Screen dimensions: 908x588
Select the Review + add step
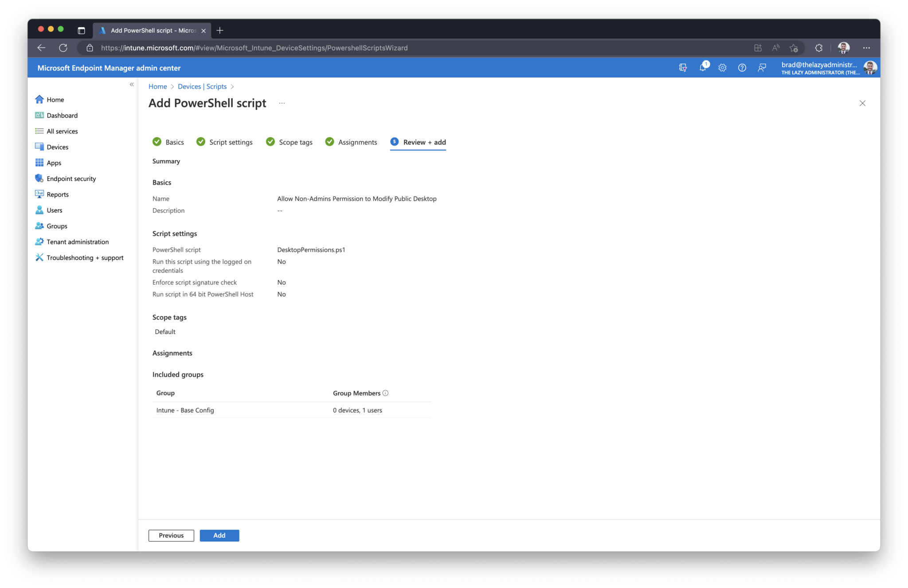click(x=418, y=142)
